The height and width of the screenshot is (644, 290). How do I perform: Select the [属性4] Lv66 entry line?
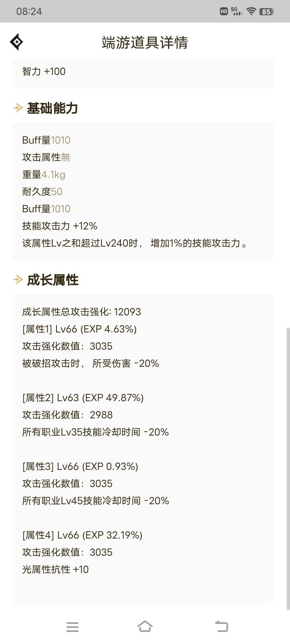pos(82,535)
